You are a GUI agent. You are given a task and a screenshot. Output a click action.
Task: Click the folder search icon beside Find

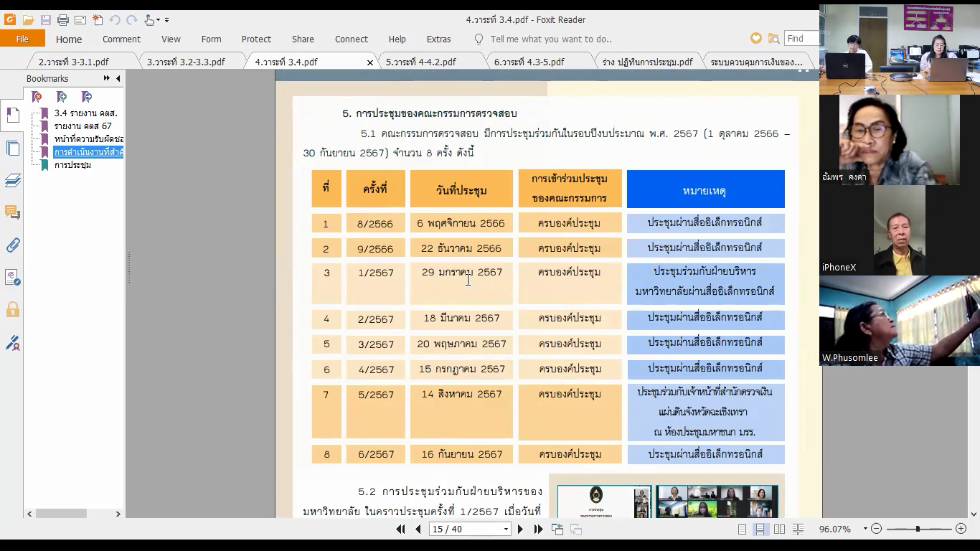click(773, 39)
